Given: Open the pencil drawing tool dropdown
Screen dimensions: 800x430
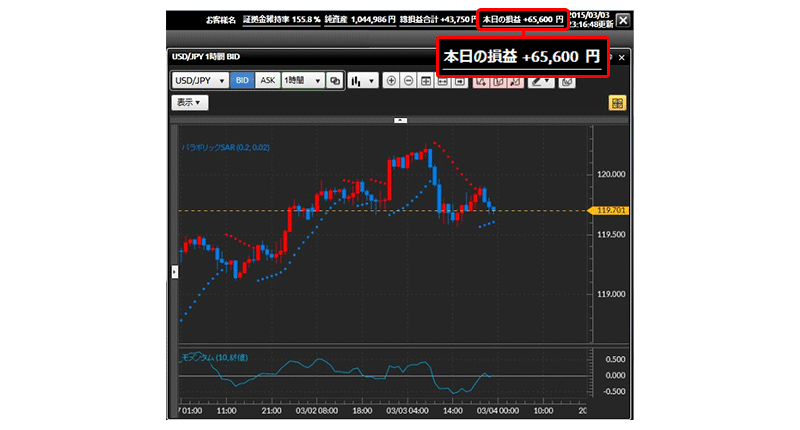Looking at the screenshot, I should (541, 82).
